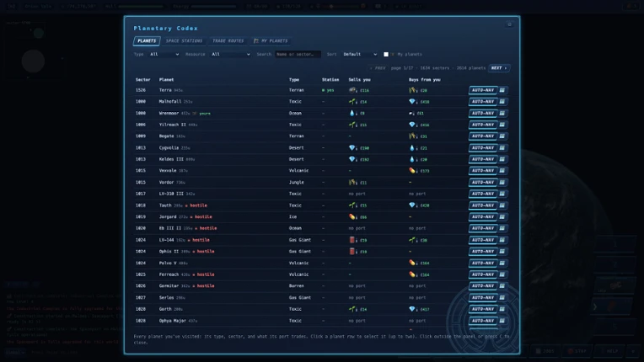Open the Type filter dropdown

click(x=164, y=54)
